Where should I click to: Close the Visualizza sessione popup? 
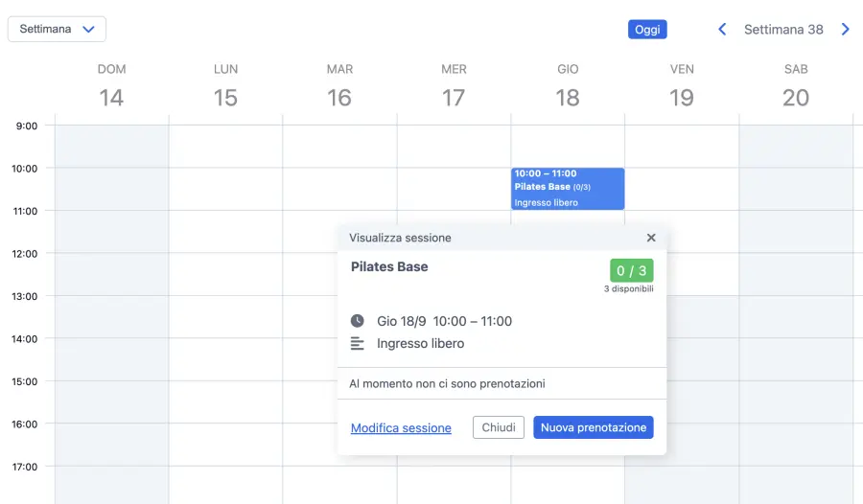pyautogui.click(x=651, y=238)
